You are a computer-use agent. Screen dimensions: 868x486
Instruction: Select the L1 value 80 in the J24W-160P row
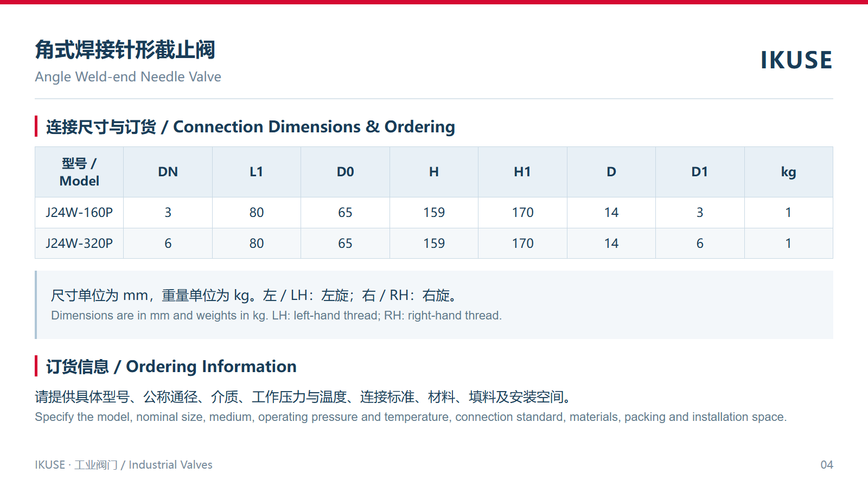(x=257, y=213)
